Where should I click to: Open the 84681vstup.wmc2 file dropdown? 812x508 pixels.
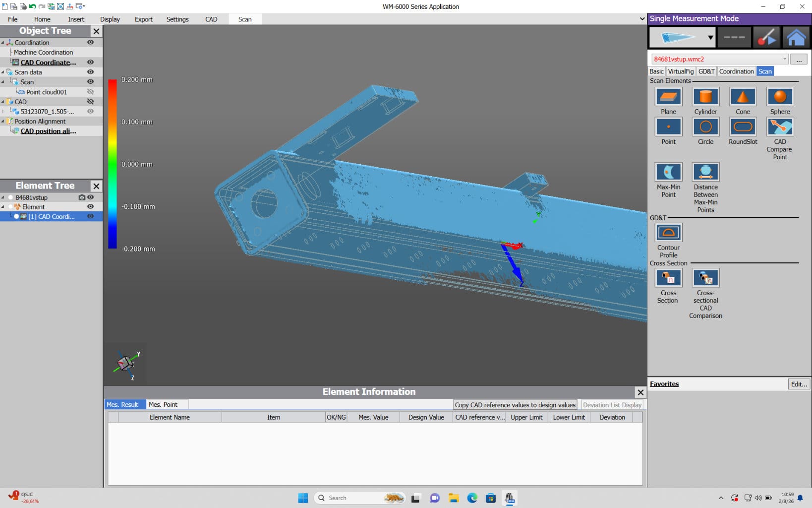[784, 59]
